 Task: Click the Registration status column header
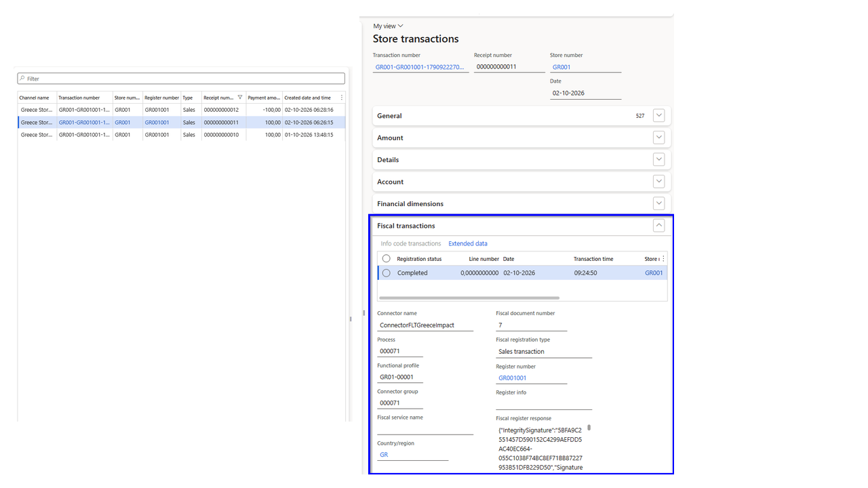coord(419,259)
